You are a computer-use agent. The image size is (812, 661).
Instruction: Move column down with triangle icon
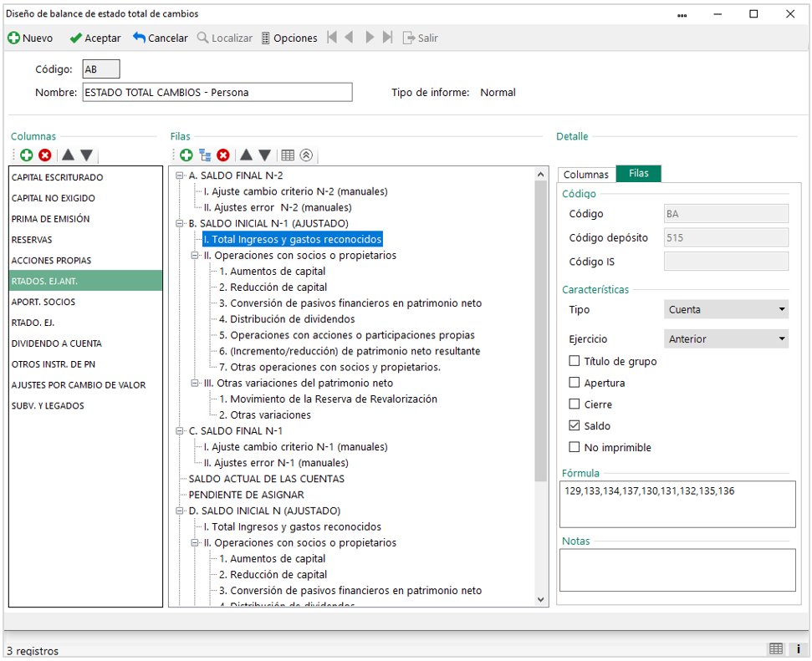click(86, 155)
